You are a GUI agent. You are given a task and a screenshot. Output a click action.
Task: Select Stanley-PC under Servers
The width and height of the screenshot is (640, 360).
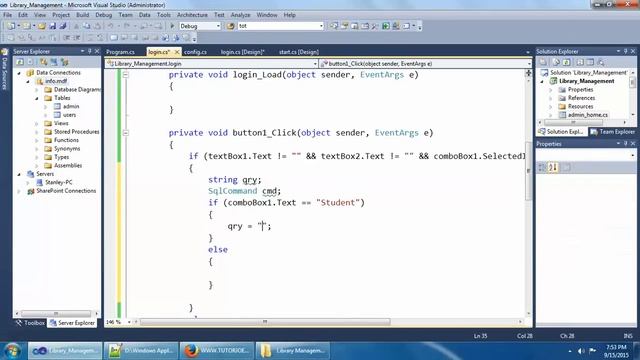coord(59,182)
